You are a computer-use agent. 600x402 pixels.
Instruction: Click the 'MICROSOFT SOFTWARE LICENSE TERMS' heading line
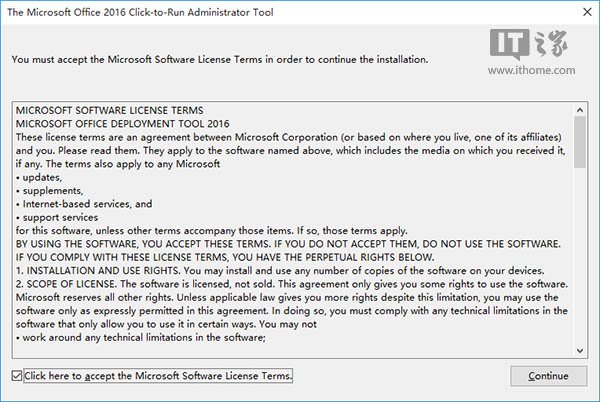(x=109, y=110)
